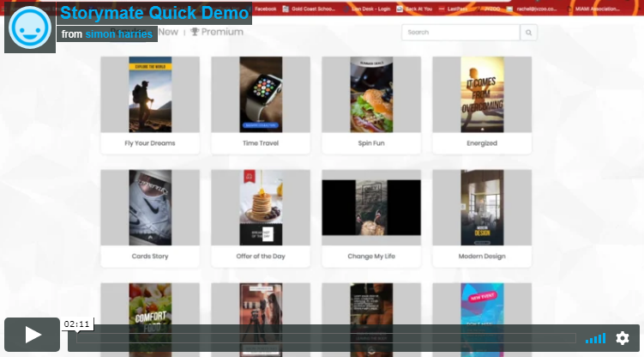Select the Cards Story label
This screenshot has width=644, height=357.
pyautogui.click(x=150, y=256)
